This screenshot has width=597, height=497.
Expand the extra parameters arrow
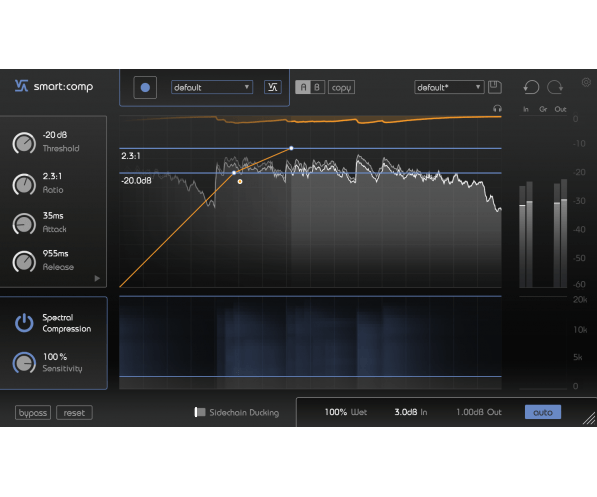point(97,278)
